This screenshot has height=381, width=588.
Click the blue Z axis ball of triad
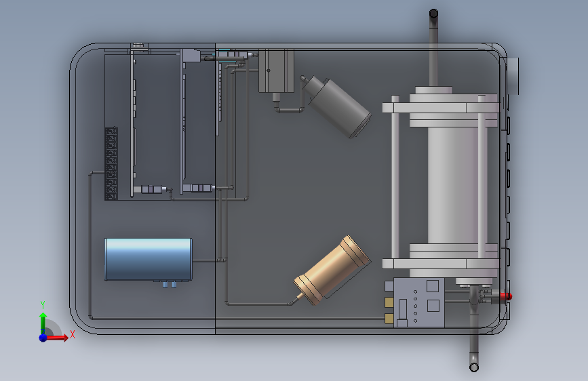43,338
